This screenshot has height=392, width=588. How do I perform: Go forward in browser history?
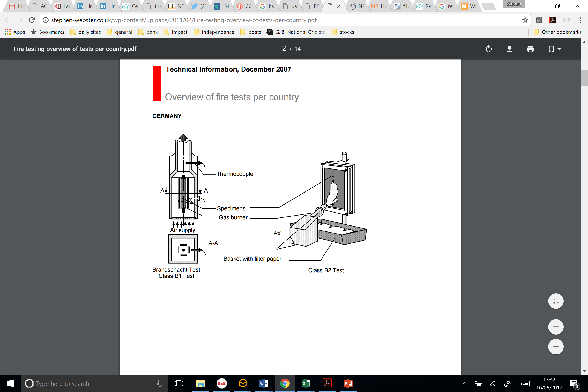click(x=20, y=20)
